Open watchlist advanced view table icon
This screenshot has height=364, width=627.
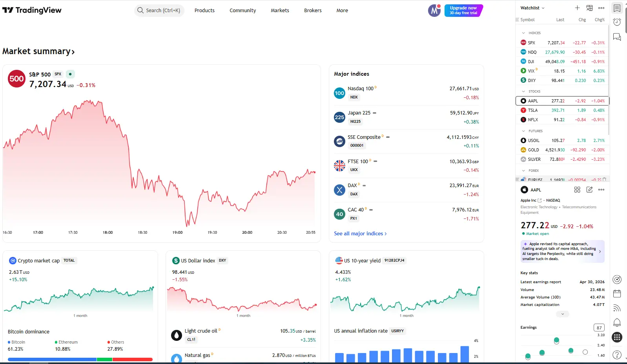(x=589, y=8)
